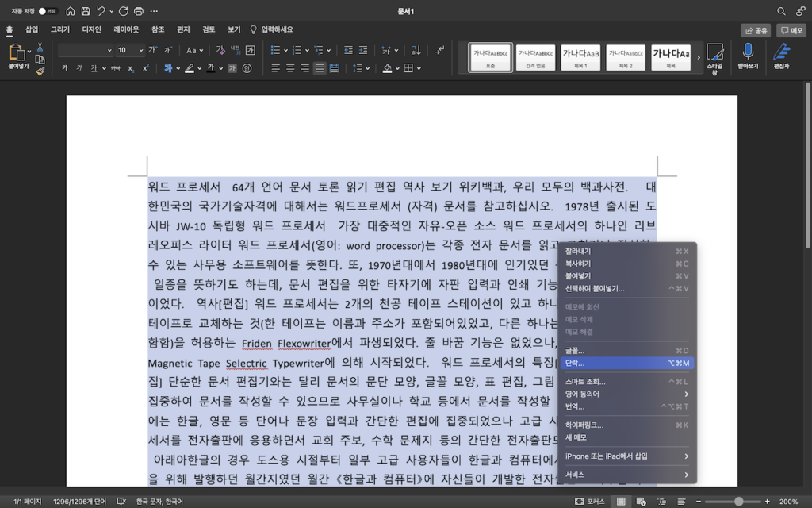
Task: Show paragraph marks icon
Action: coord(439,50)
